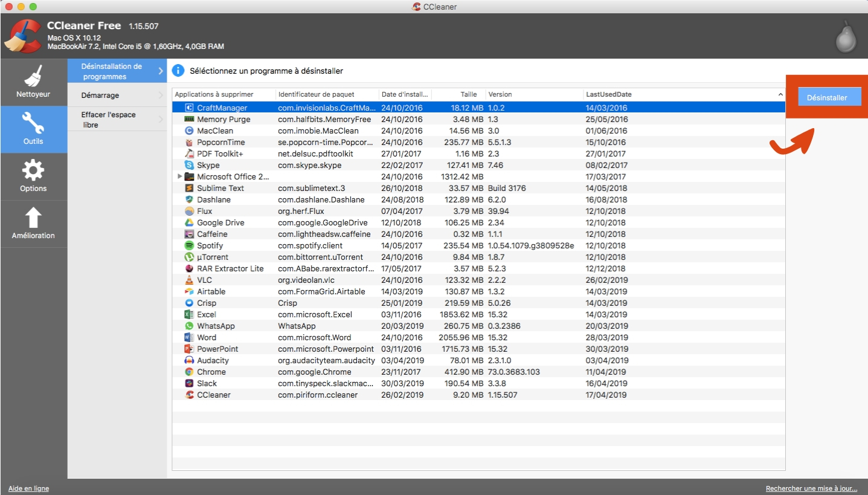The width and height of the screenshot is (868, 495).
Task: Select the Word app icon
Action: [188, 337]
